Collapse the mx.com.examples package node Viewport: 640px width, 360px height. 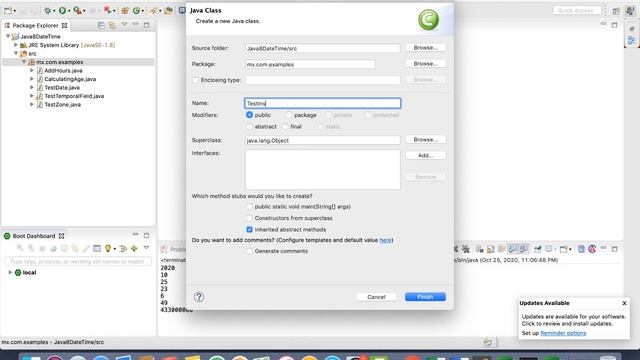(x=24, y=62)
